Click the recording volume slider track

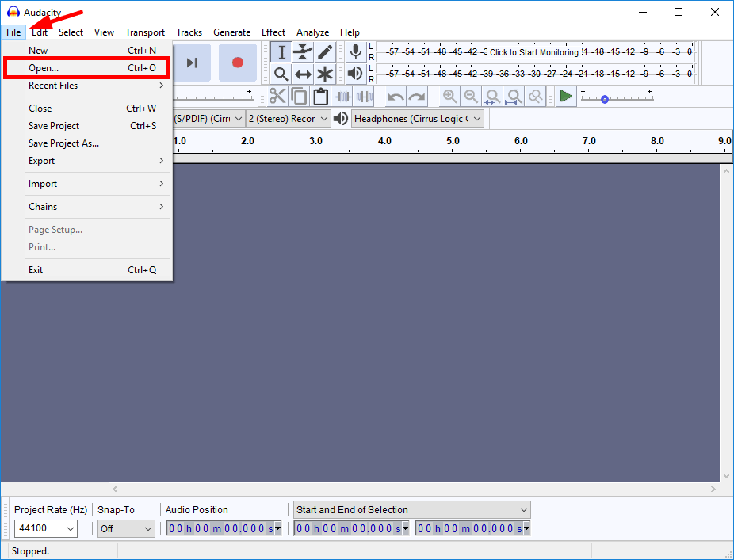pyautogui.click(x=213, y=98)
